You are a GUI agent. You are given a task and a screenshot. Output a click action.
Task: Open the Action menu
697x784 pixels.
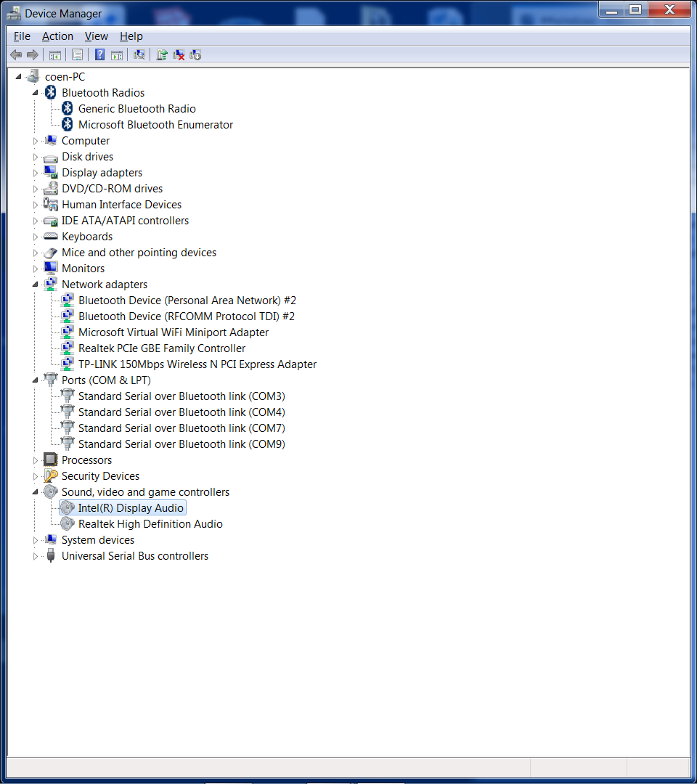57,36
